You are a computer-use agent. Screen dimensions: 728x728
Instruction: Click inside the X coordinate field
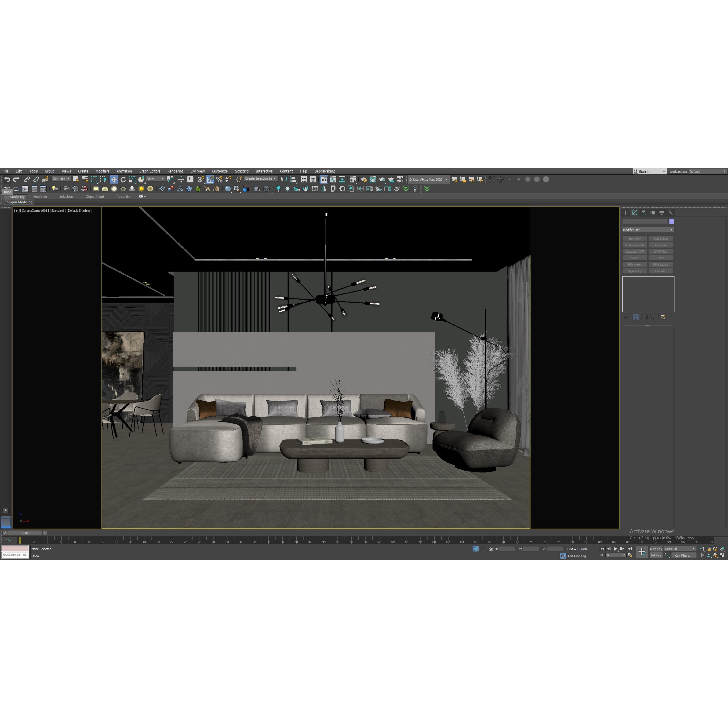[508, 549]
